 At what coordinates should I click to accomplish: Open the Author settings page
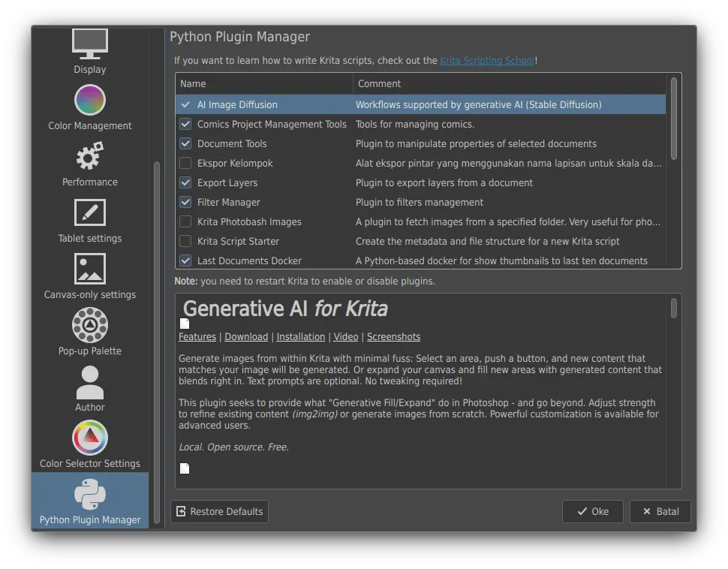click(x=89, y=389)
